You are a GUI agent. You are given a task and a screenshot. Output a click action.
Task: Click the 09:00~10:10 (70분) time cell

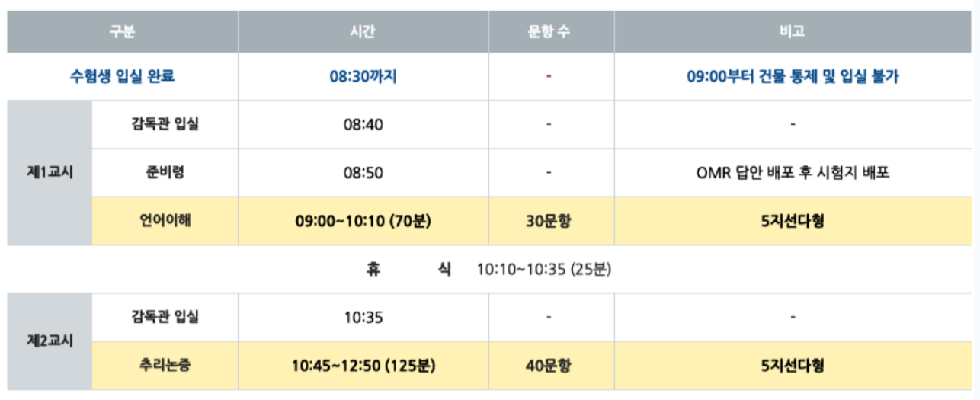pyautogui.click(x=363, y=222)
